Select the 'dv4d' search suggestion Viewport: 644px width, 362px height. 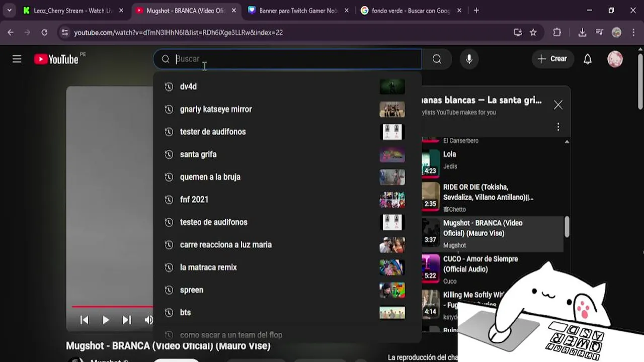pyautogui.click(x=287, y=86)
